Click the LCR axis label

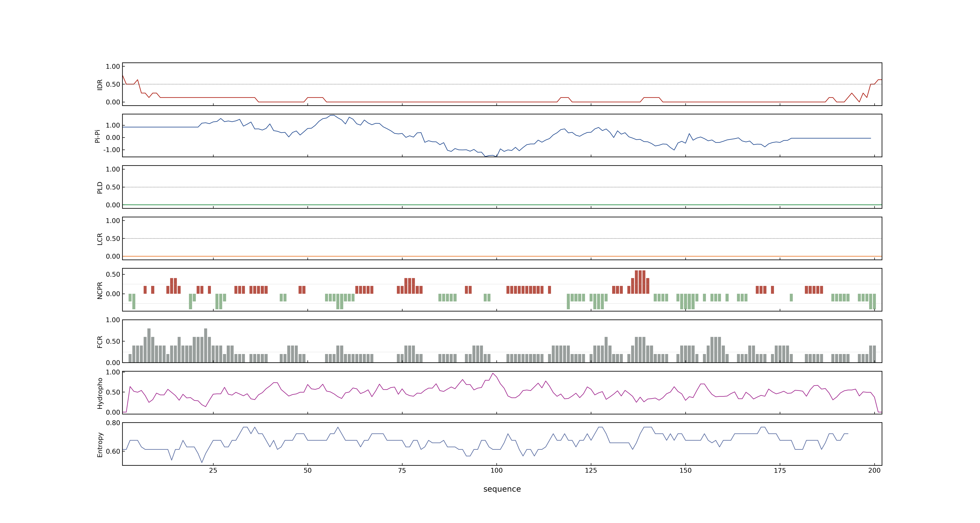tap(100, 239)
